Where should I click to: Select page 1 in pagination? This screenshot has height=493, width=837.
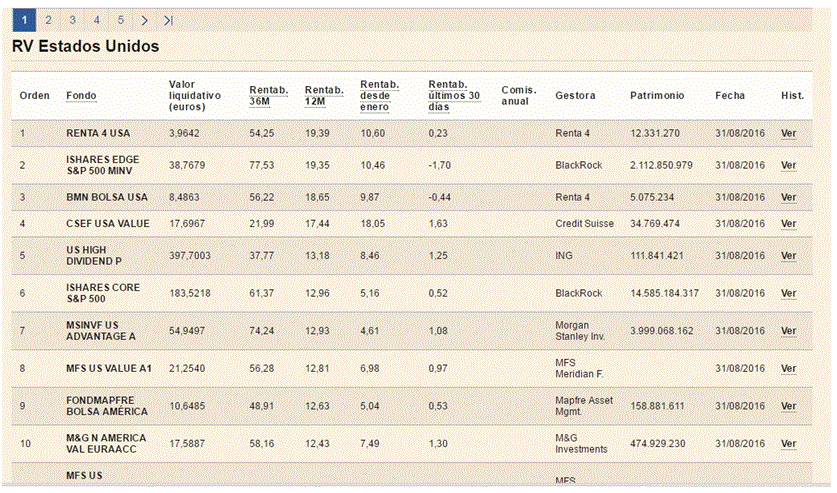click(x=24, y=20)
